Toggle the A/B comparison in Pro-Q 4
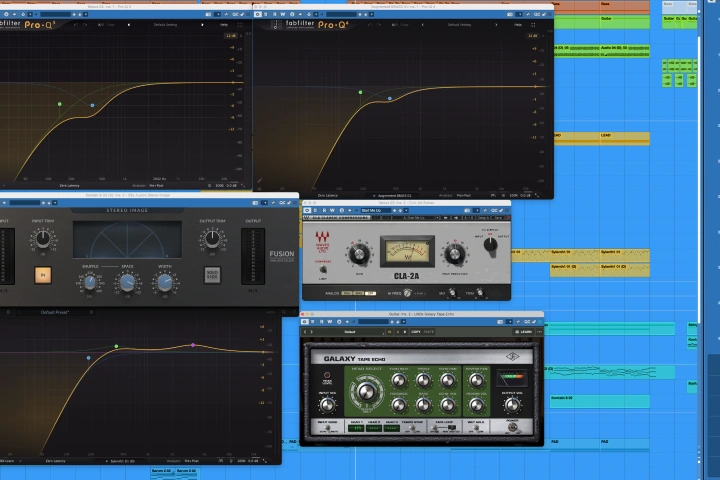This screenshot has width=720, height=480. coord(394,24)
